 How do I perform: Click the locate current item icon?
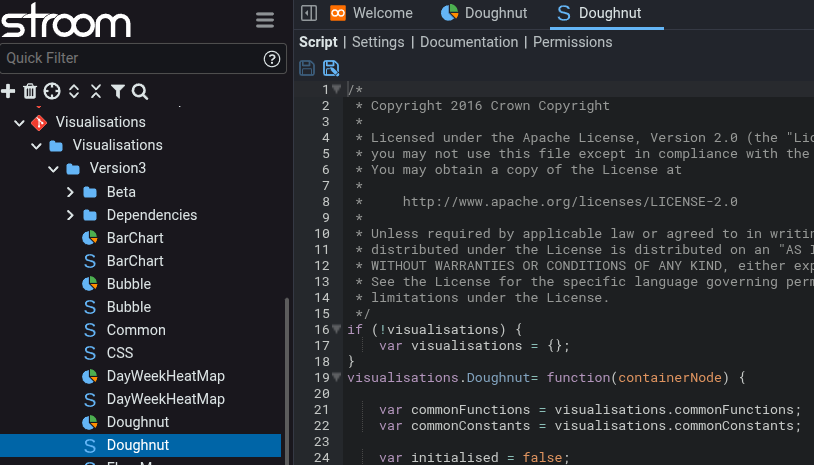click(x=52, y=91)
